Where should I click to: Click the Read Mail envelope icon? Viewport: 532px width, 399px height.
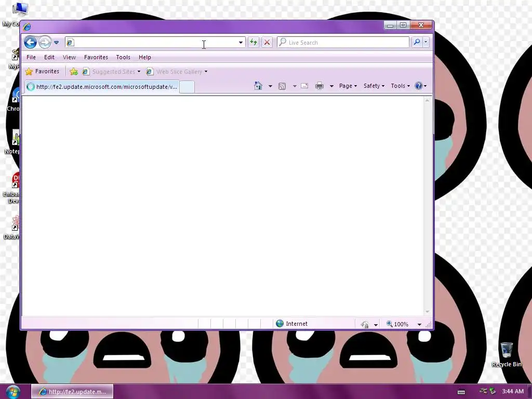(304, 86)
